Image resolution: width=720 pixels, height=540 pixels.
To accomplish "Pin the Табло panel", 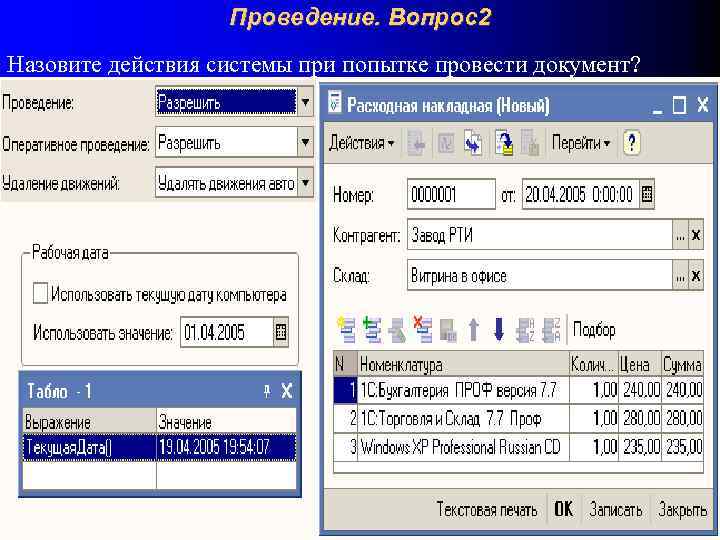I will [267, 391].
